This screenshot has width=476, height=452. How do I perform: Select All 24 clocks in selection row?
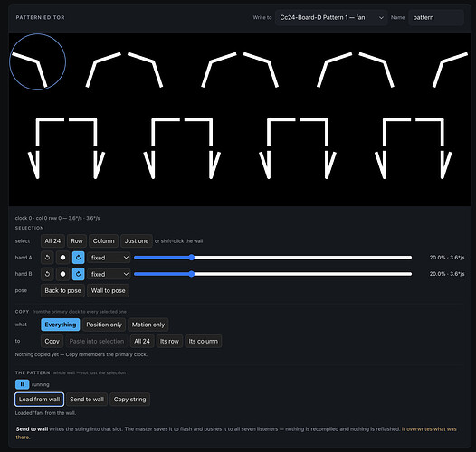[52, 240]
